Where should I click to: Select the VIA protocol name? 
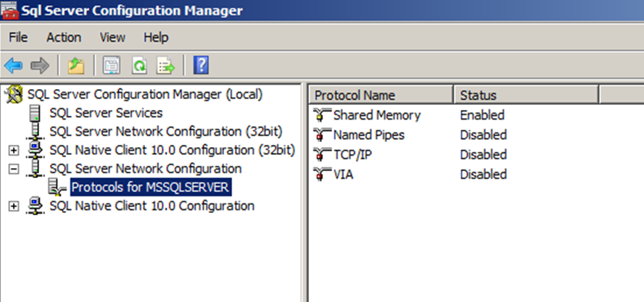343,175
